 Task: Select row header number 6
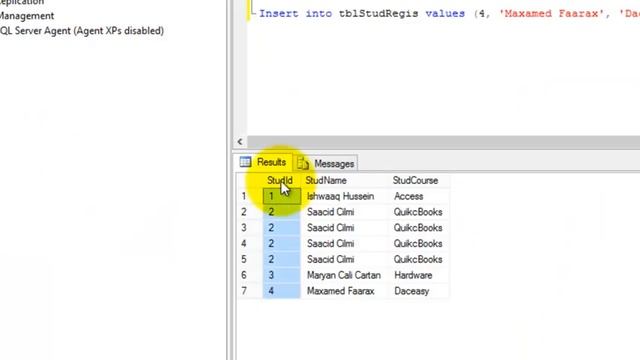coord(249,275)
